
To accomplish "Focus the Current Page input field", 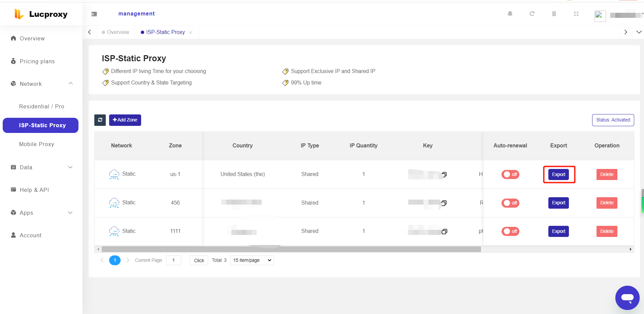I will click(x=174, y=260).
